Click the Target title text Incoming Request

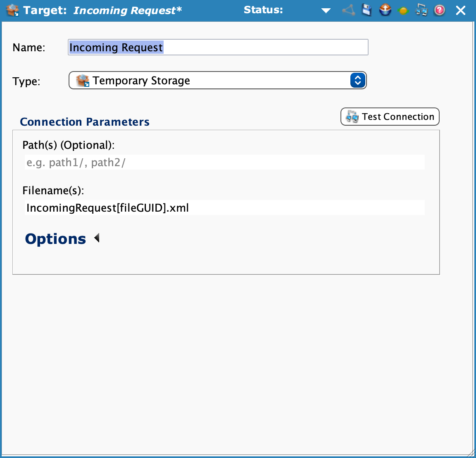click(127, 10)
